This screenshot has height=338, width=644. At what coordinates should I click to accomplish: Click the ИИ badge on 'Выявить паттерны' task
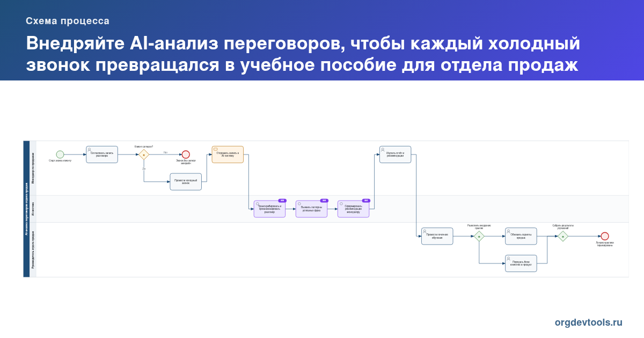pyautogui.click(x=324, y=201)
